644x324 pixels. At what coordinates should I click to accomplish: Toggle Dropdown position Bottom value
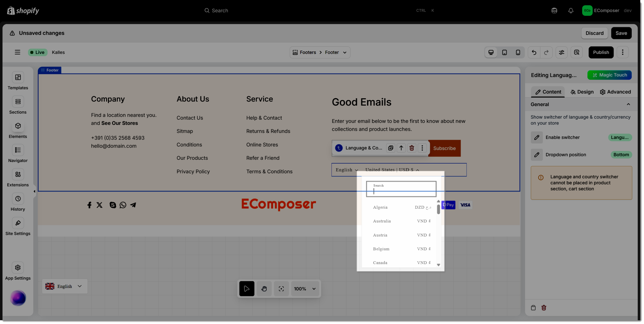coord(621,155)
